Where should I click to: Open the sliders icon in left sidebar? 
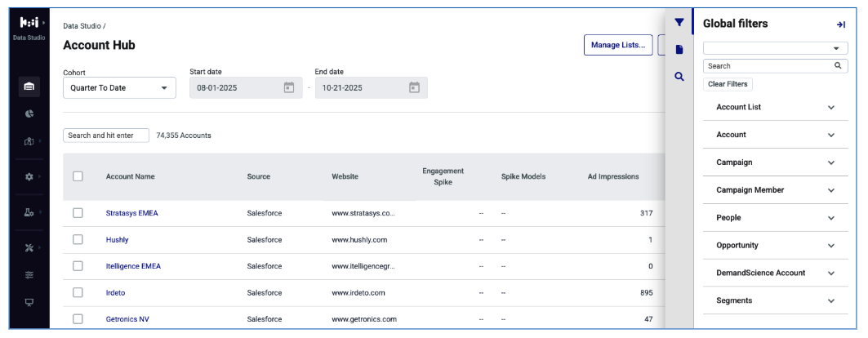[x=29, y=275]
